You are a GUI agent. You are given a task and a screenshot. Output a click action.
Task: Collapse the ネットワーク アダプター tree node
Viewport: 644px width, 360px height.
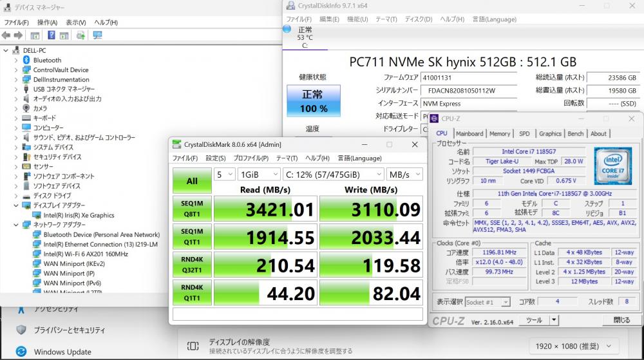(16, 225)
